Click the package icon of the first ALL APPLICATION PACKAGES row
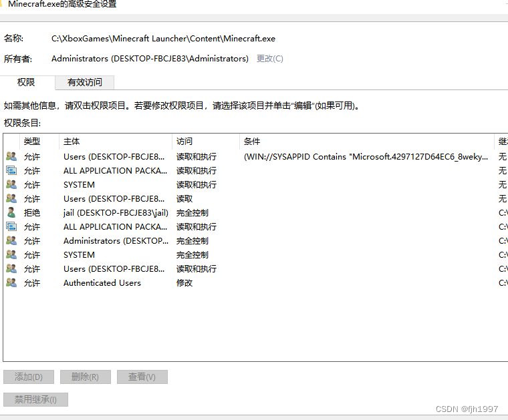Viewport: 508px width, 420px height. point(11,170)
